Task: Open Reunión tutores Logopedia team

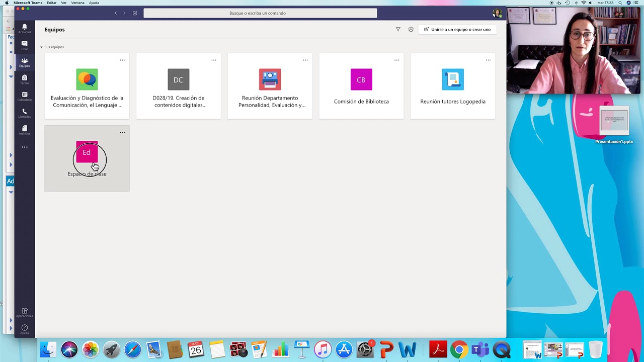Action: 453,86
